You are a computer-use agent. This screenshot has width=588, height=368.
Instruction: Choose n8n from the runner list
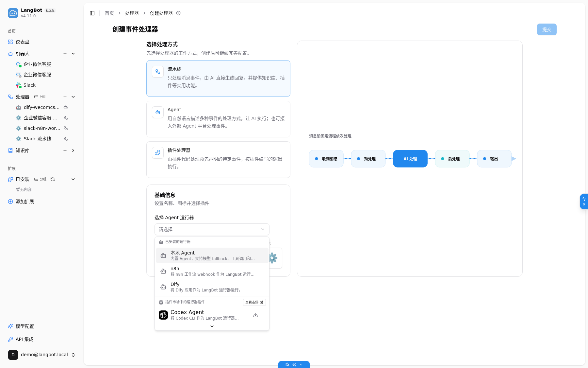(x=212, y=271)
